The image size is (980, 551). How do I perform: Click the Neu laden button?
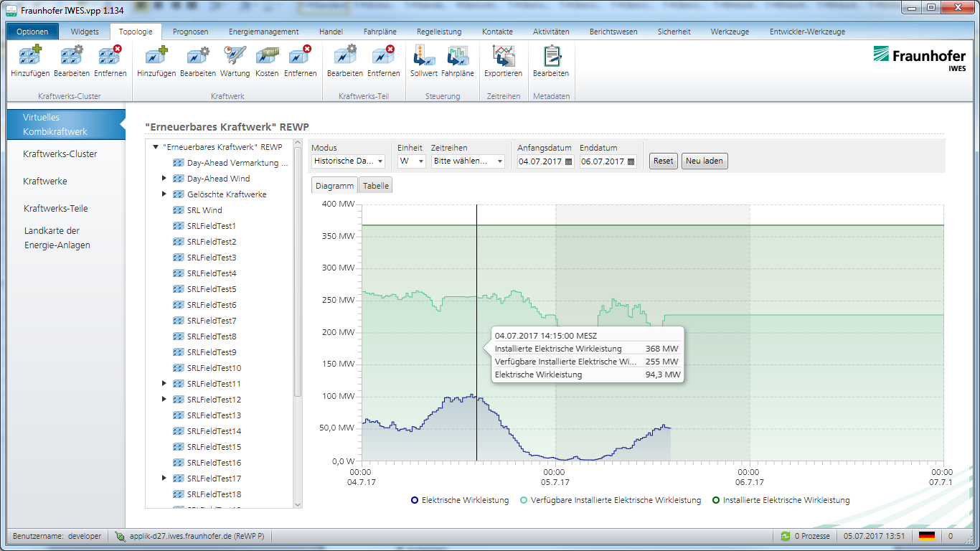click(705, 161)
